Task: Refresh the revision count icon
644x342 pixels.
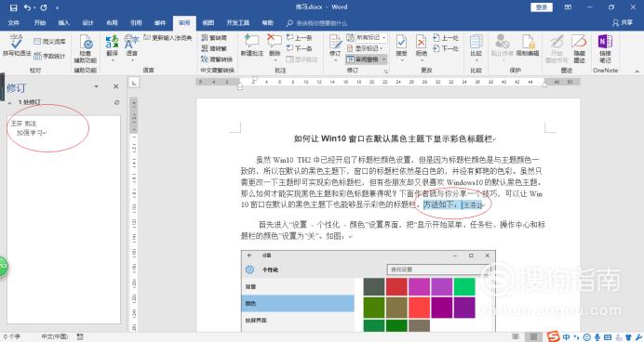Action: coord(116,102)
